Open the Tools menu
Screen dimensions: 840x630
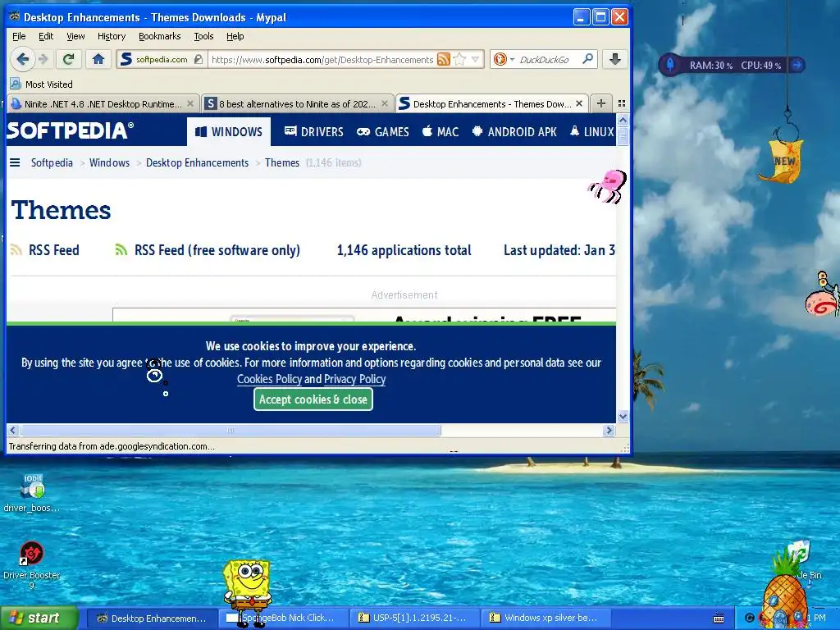pos(203,36)
